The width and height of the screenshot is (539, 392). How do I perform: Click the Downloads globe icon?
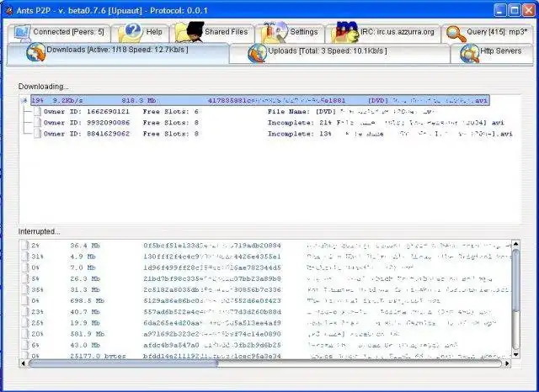(x=35, y=52)
